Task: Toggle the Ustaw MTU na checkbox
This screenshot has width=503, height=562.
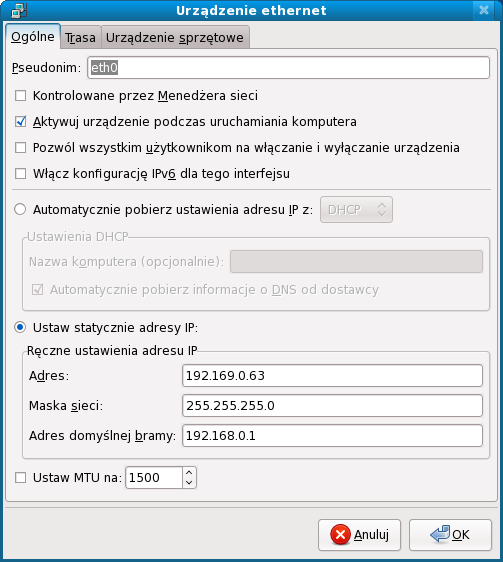Action: point(20,478)
